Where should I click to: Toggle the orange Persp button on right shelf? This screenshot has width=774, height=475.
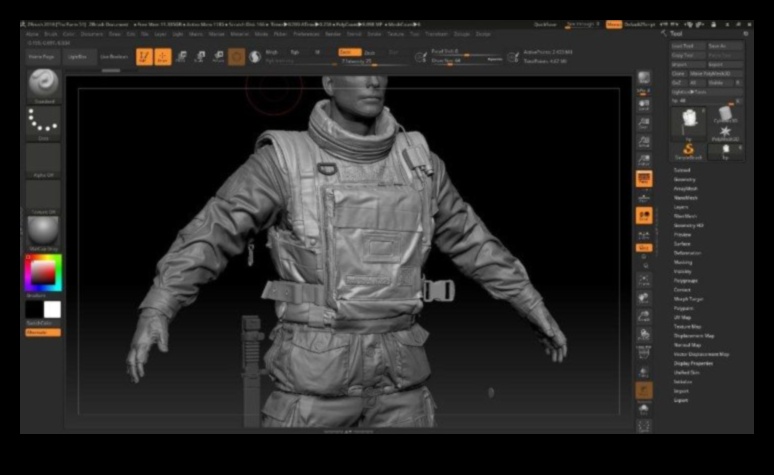(x=644, y=215)
